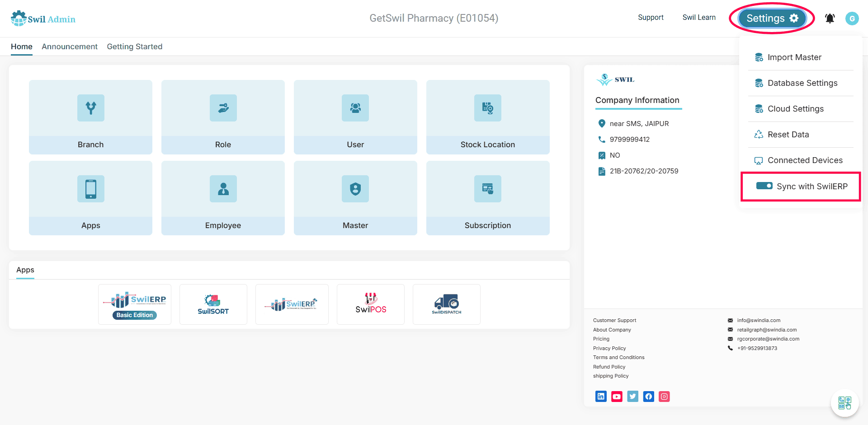Image resolution: width=868 pixels, height=425 pixels.
Task: Open the Employee tile icon
Action: [x=223, y=189]
